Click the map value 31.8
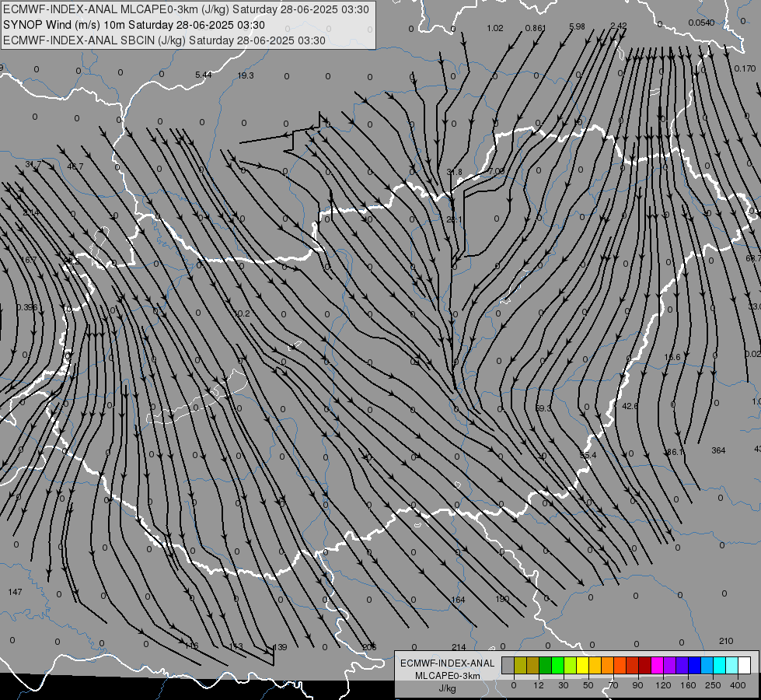 tap(454, 172)
